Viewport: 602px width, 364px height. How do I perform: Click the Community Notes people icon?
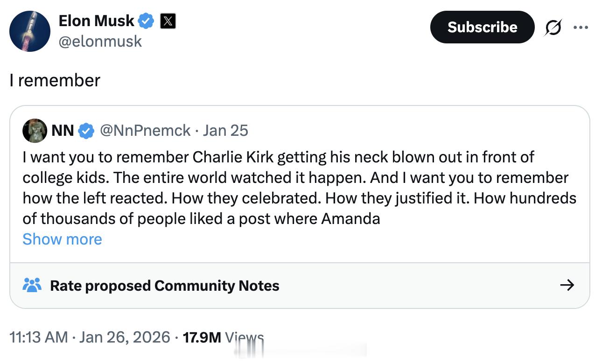click(32, 285)
